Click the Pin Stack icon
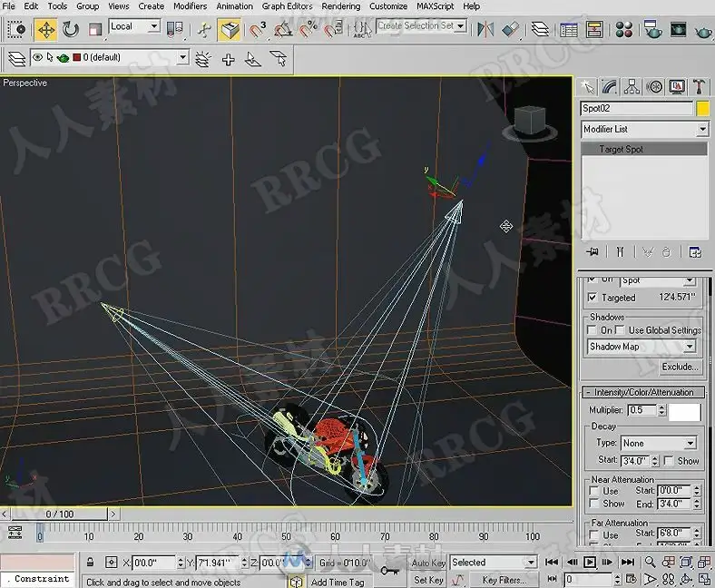715x588 pixels. [x=593, y=251]
